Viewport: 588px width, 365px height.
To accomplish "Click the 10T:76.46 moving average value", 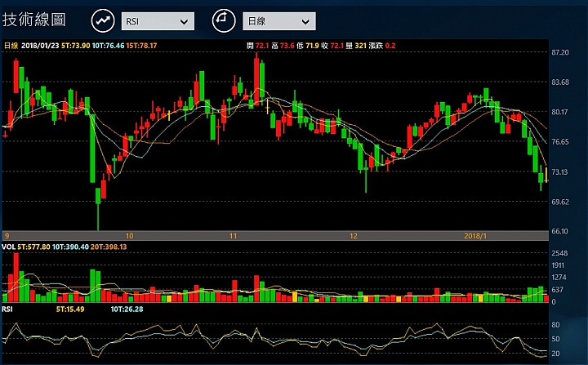I will coord(109,46).
